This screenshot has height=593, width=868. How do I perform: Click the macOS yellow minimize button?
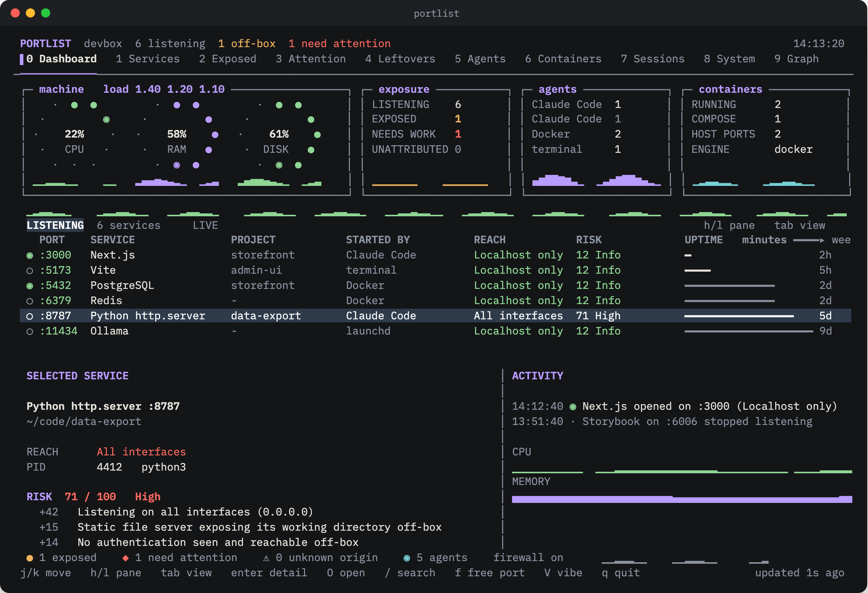(30, 13)
